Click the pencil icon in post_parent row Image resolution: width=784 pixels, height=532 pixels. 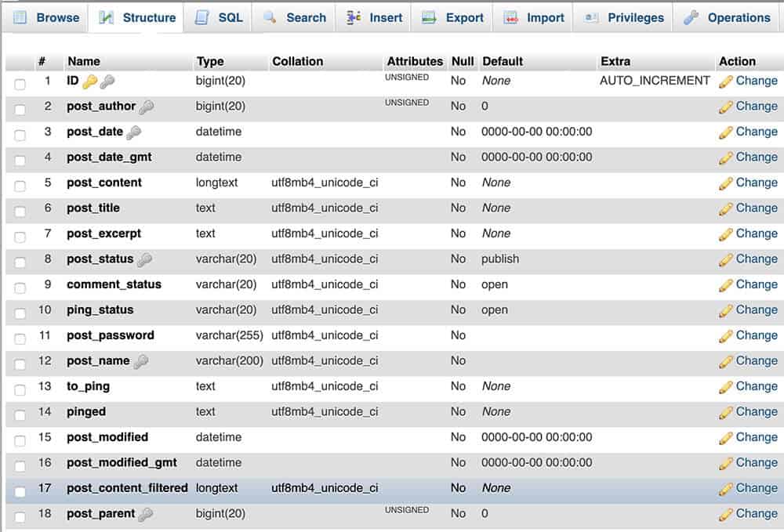[725, 515]
